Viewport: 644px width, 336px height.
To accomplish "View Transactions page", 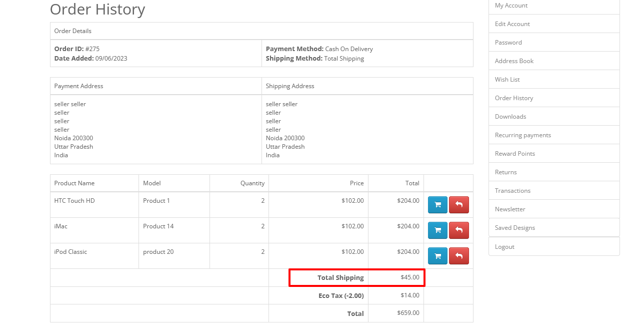I will (554, 191).
